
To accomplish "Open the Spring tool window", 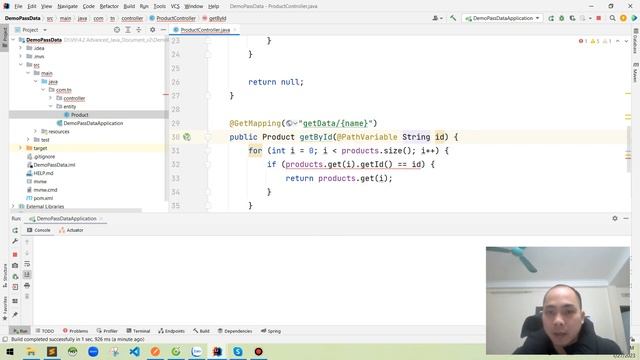I will click(271, 331).
